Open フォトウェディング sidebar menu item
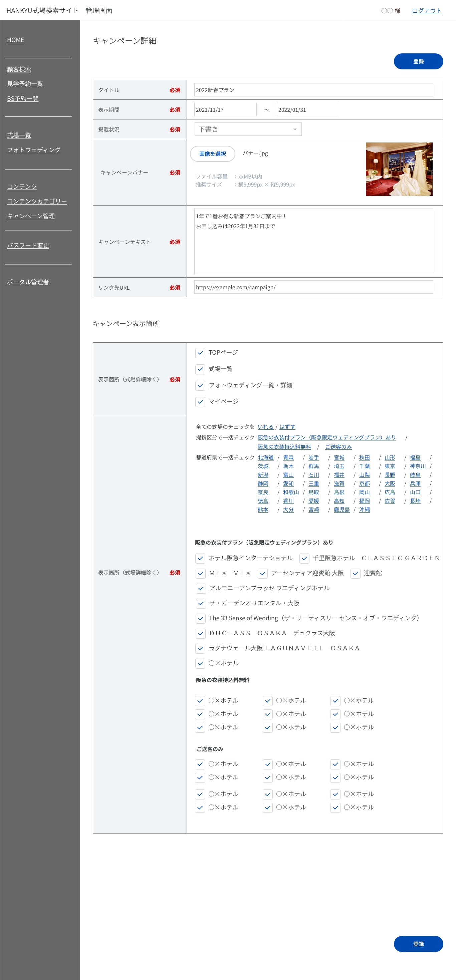Image resolution: width=456 pixels, height=980 pixels. 34,150
